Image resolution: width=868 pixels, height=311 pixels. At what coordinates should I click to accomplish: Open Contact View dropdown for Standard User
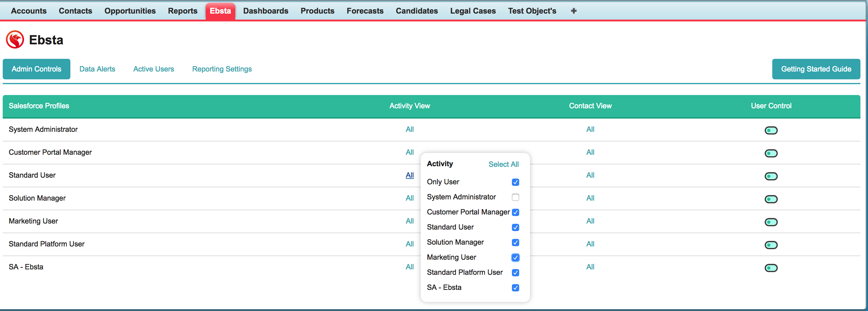590,175
